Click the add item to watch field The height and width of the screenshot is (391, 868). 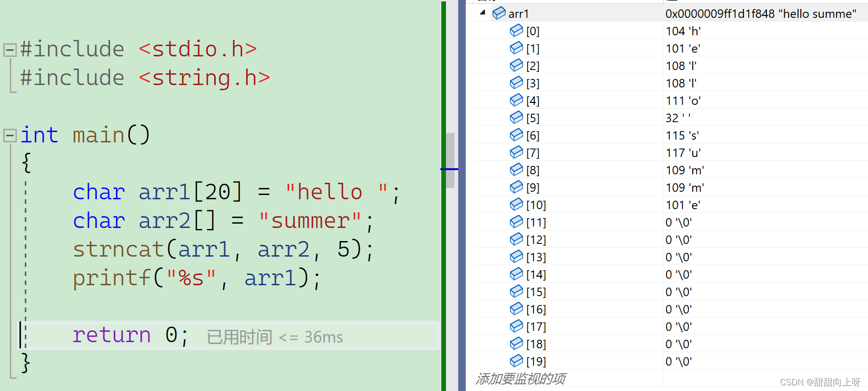[521, 378]
